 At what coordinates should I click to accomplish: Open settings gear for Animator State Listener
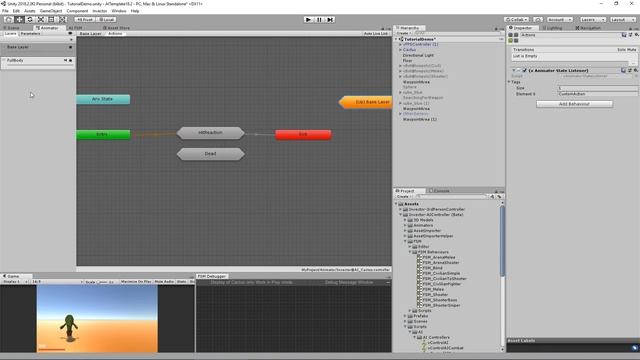[636, 71]
